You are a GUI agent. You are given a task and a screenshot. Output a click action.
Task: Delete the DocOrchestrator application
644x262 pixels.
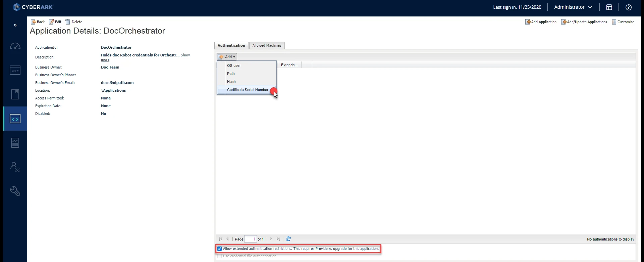click(x=74, y=22)
